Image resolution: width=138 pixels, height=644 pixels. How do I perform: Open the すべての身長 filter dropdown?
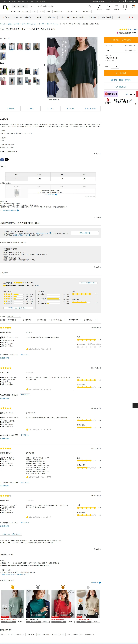60,320
